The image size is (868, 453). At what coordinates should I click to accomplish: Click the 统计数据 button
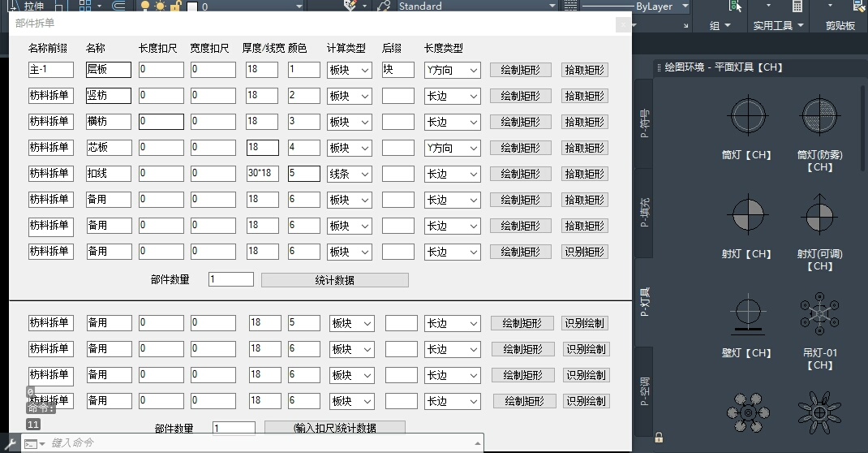pyautogui.click(x=335, y=280)
